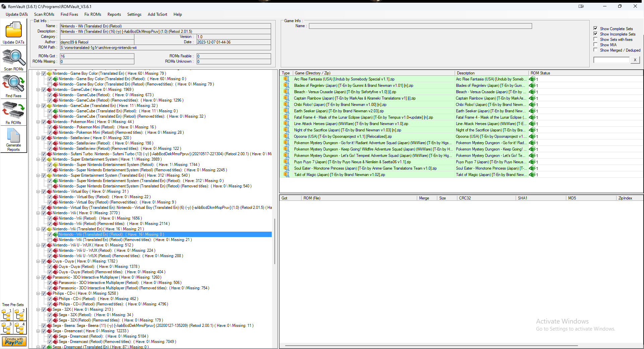The image size is (644, 349).
Task: Select Tree Pre-Set 3 icon
Action: pyautogui.click(x=7, y=328)
